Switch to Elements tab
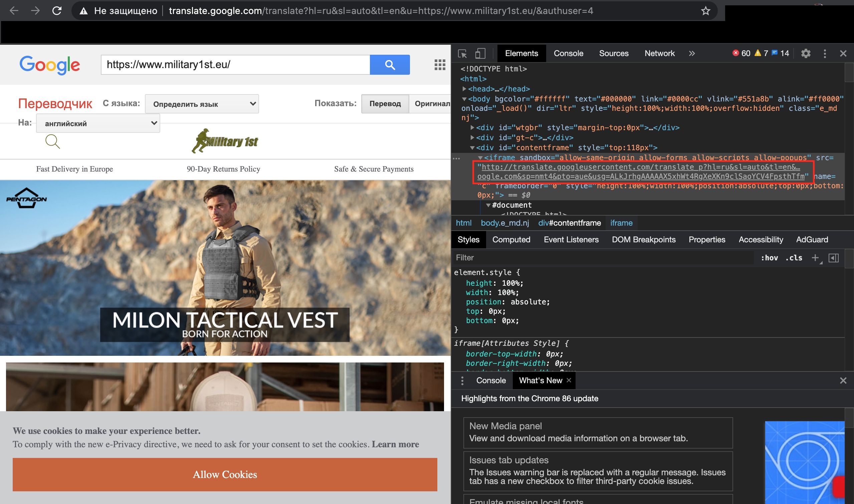 [521, 53]
